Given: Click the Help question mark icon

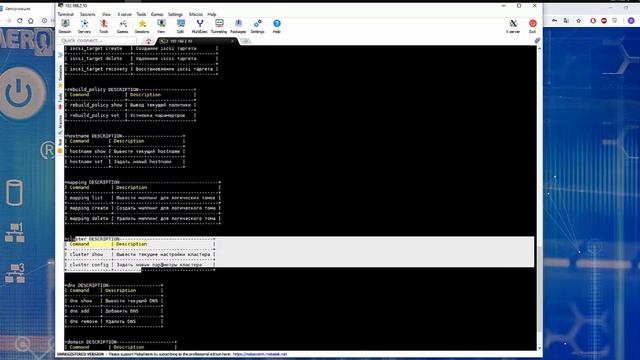Looking at the screenshot, I should click(277, 26).
